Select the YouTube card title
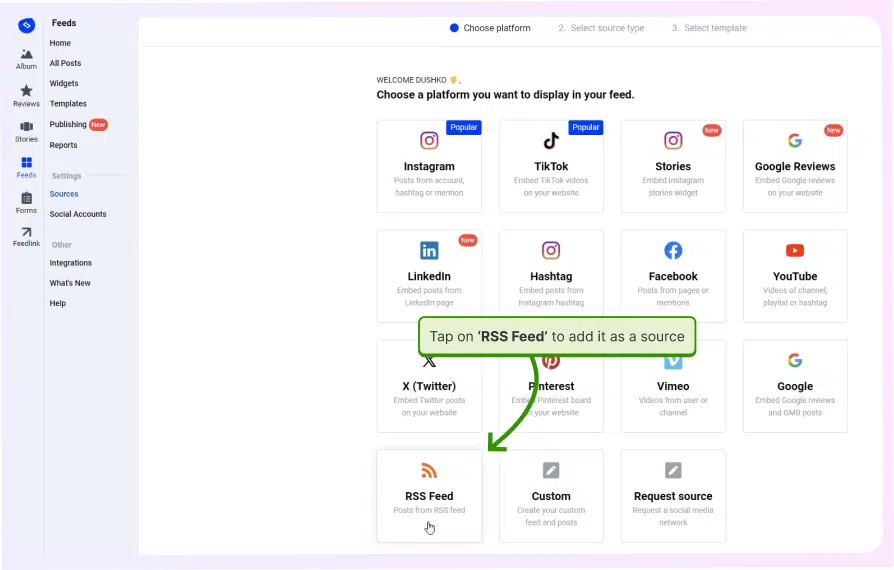 point(795,276)
